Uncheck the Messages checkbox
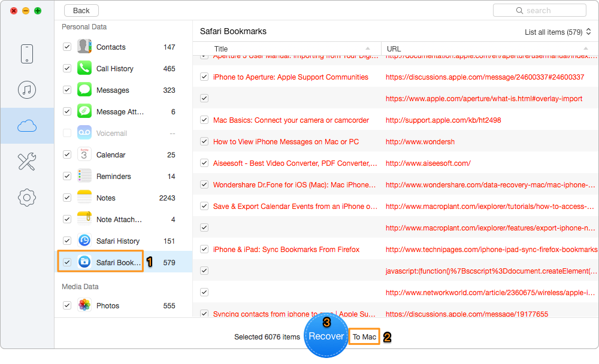 (67, 90)
